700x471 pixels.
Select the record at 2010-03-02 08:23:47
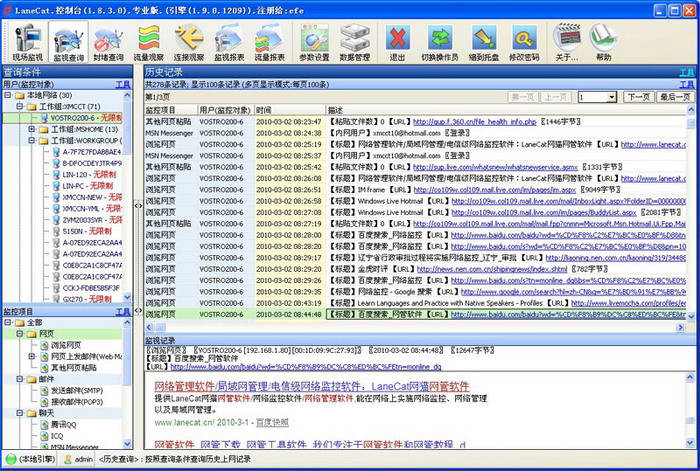pos(415,121)
